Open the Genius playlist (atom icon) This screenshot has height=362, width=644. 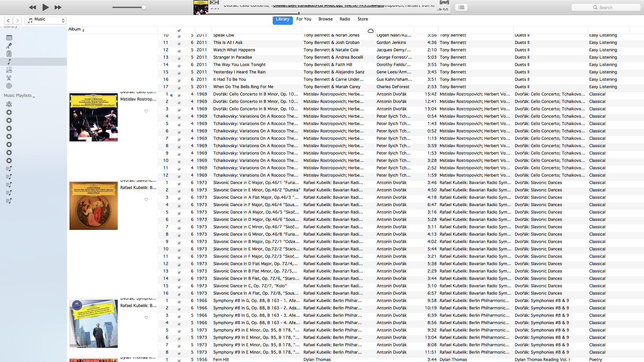[9, 104]
